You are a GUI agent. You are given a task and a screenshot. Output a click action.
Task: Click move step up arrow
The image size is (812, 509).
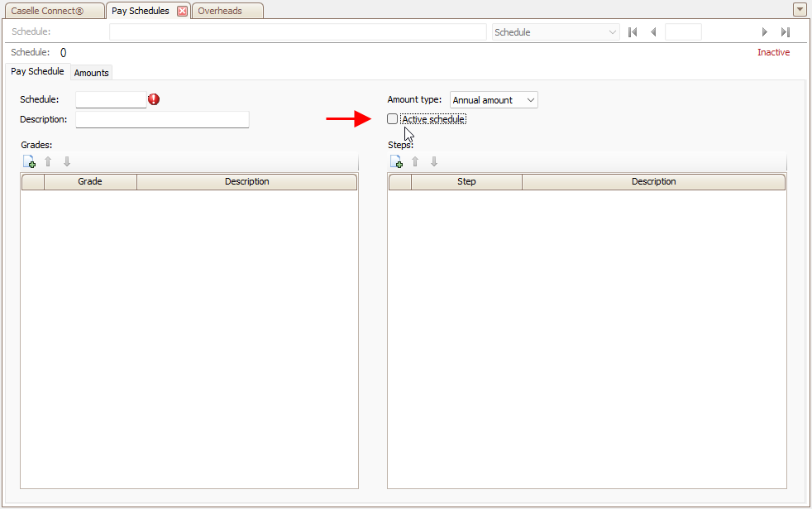pyautogui.click(x=415, y=162)
